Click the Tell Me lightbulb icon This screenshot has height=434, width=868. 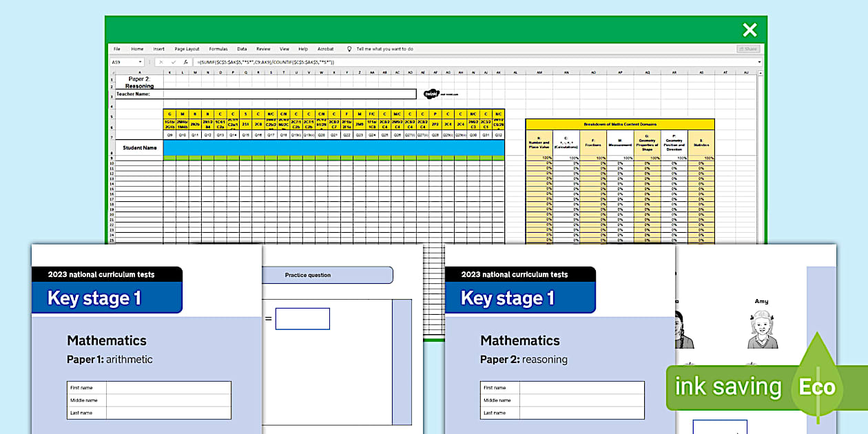tap(348, 48)
